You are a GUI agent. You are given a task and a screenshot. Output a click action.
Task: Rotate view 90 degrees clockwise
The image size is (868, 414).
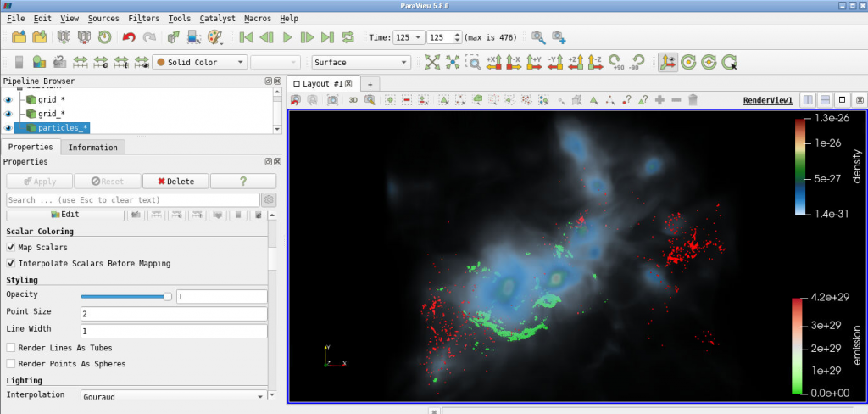(617, 62)
